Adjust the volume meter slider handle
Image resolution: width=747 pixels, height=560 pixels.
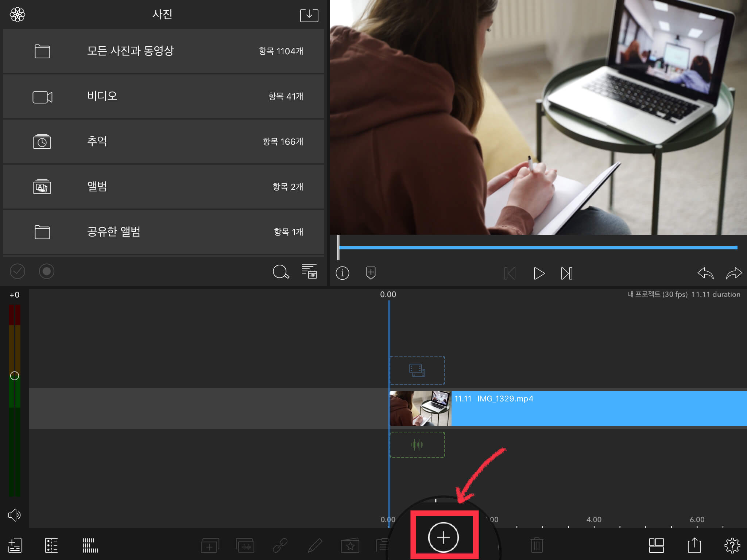[x=15, y=376]
